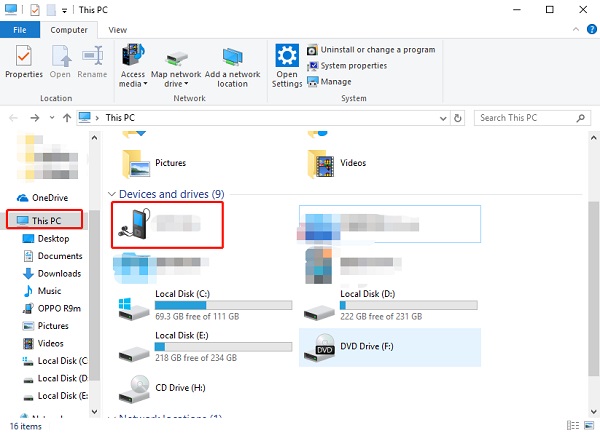Expand the address bar history dropdown

pyautogui.click(x=443, y=118)
